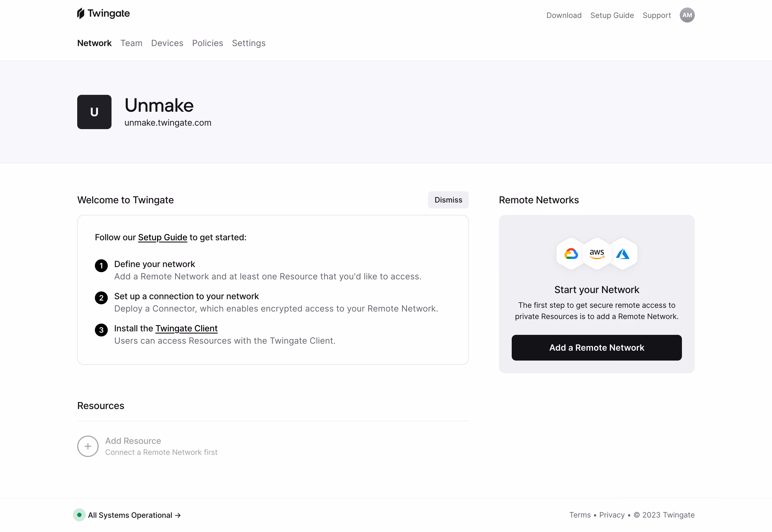Click the '© 2023 Twingate' footer text

pyautogui.click(x=664, y=515)
